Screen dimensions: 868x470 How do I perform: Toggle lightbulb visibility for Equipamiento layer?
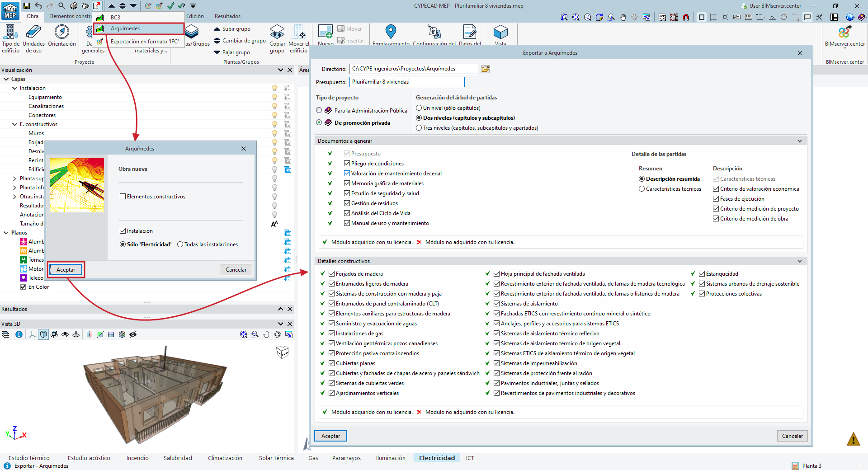pyautogui.click(x=274, y=97)
